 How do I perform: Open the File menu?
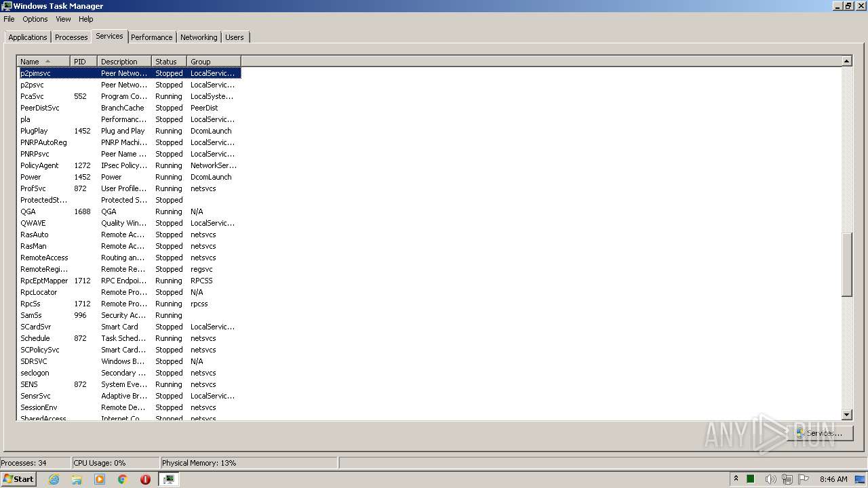(9, 19)
